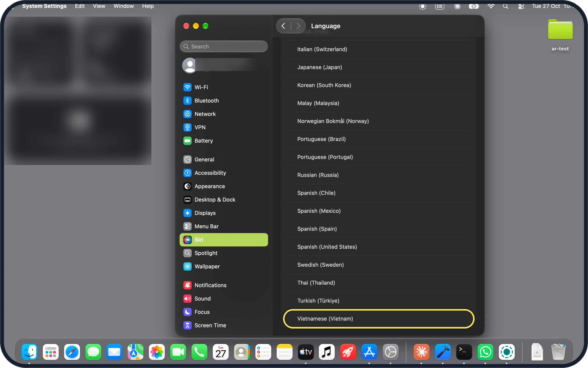Open the System Settings app menu
Viewport: 588px width, 368px height.
(x=44, y=6)
